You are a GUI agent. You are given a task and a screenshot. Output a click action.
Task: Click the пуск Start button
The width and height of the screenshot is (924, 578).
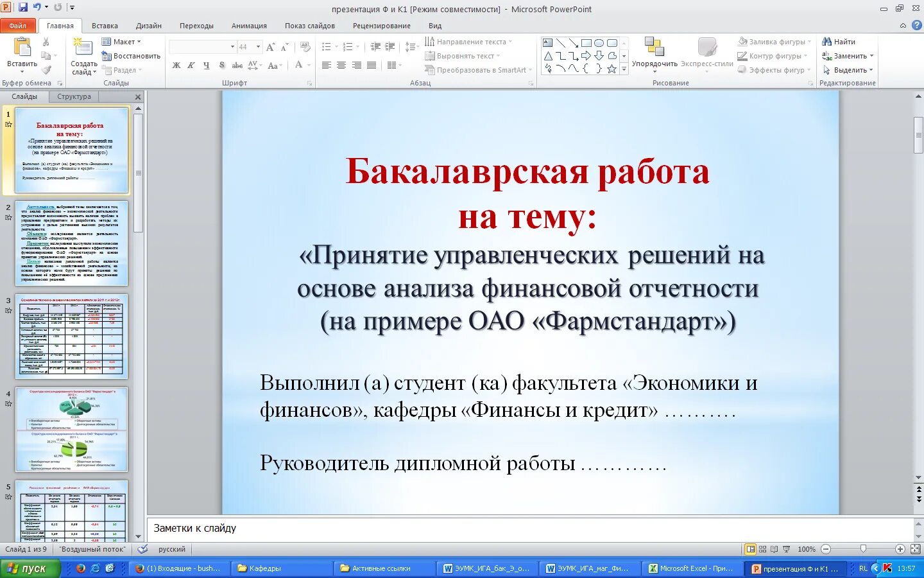click(30, 568)
